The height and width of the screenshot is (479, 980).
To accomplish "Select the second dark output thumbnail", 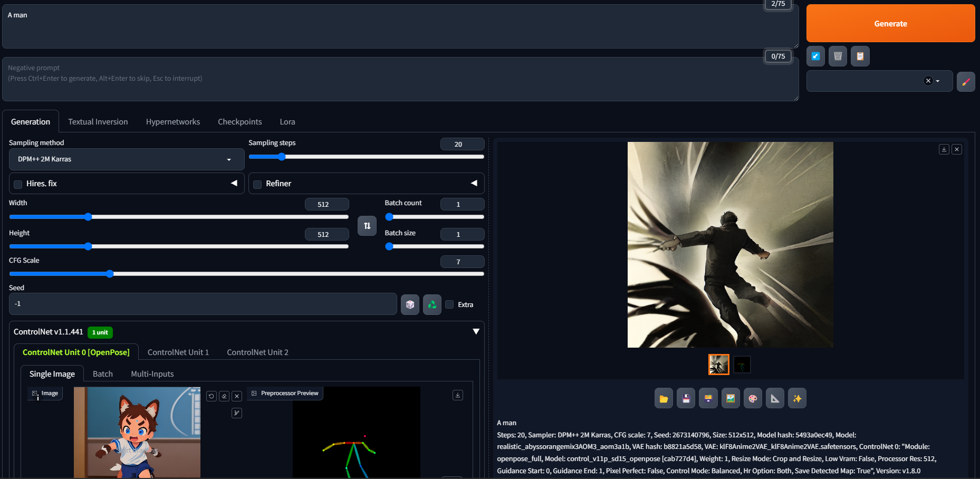I will click(x=742, y=365).
